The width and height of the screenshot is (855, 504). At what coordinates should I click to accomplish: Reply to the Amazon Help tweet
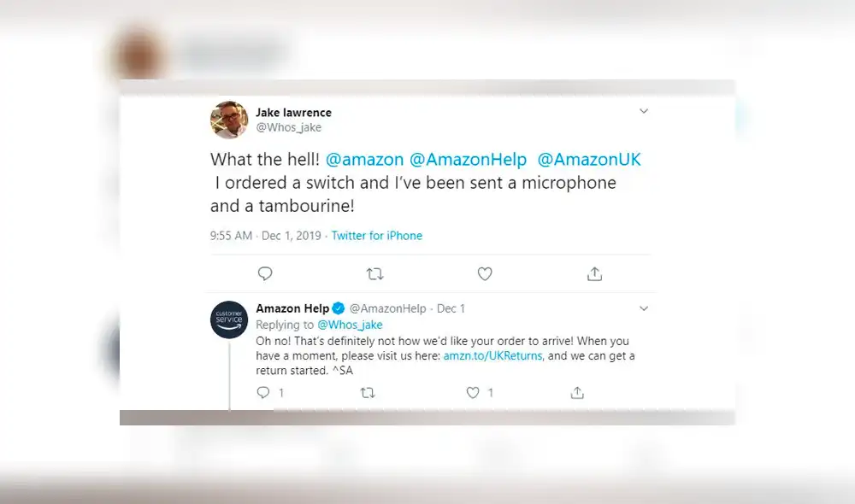click(x=263, y=392)
